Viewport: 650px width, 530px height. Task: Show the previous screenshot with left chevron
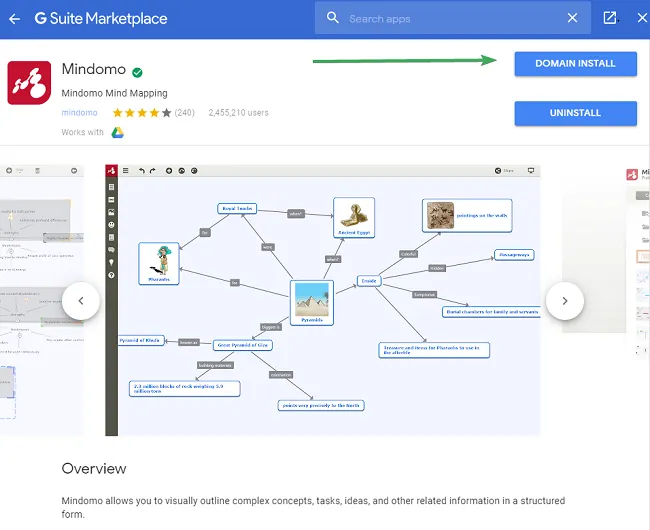tap(81, 301)
